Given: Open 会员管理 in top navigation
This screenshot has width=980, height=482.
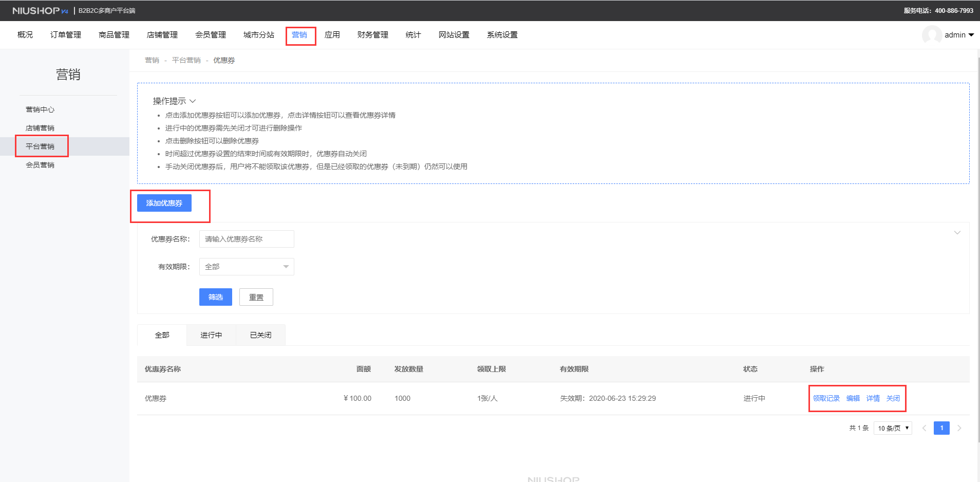Looking at the screenshot, I should 211,35.
